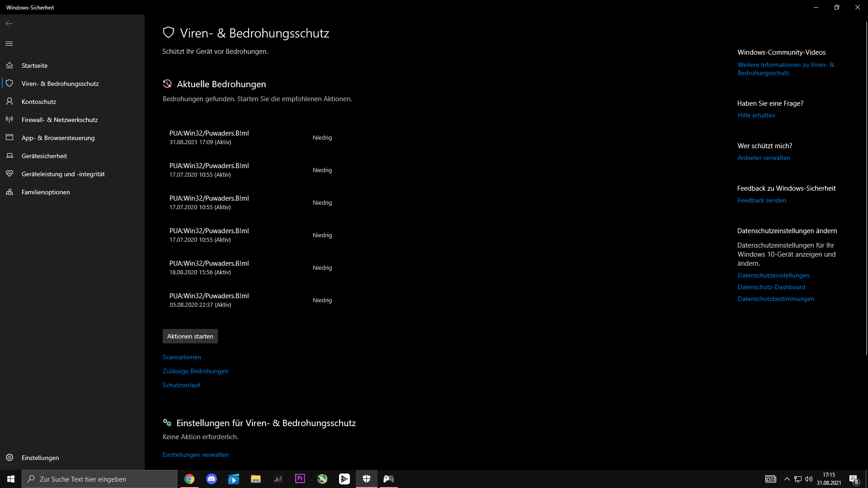Open Familienoptionen section

[72, 192]
